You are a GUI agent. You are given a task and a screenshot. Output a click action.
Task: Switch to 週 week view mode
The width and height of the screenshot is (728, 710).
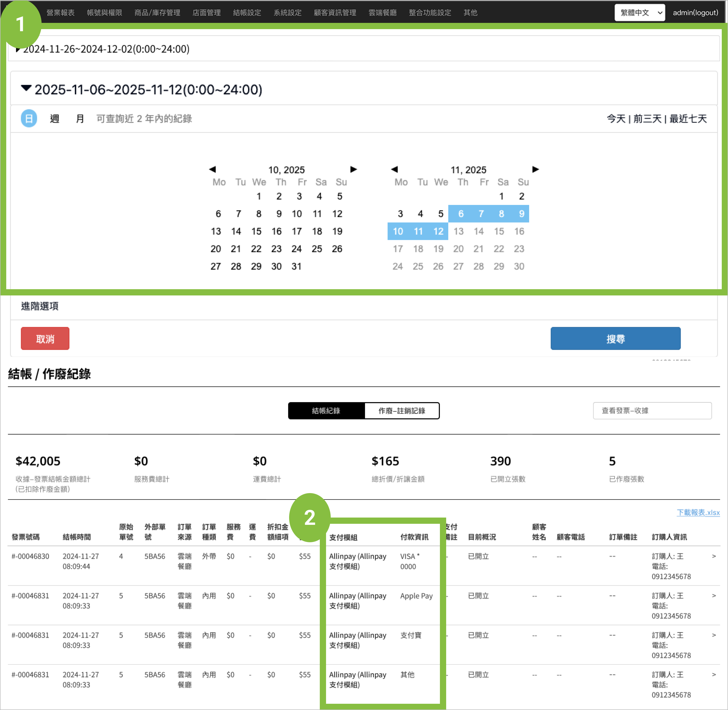point(55,119)
